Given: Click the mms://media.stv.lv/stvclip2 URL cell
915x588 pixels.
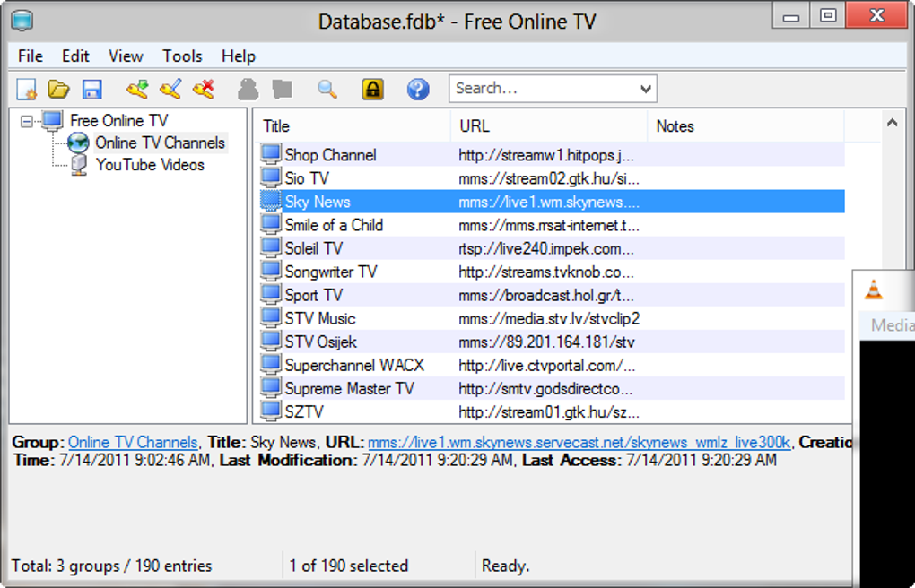Looking at the screenshot, I should pyautogui.click(x=549, y=318).
